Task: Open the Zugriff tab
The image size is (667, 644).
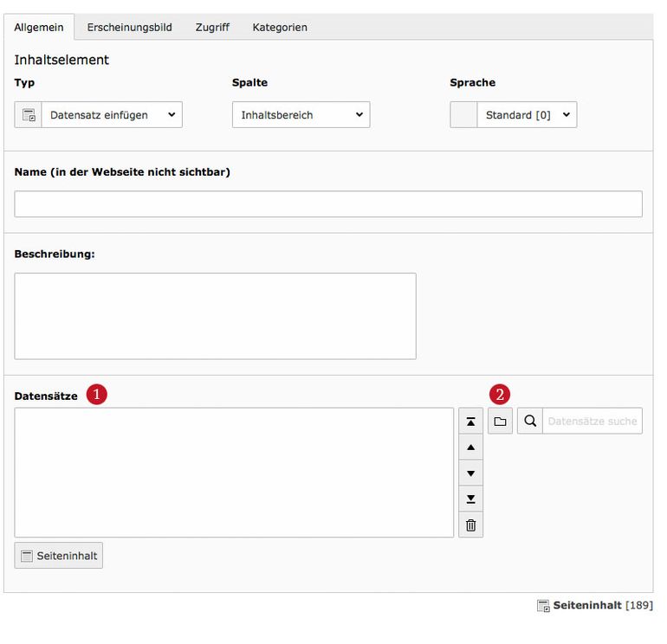Action: (212, 27)
